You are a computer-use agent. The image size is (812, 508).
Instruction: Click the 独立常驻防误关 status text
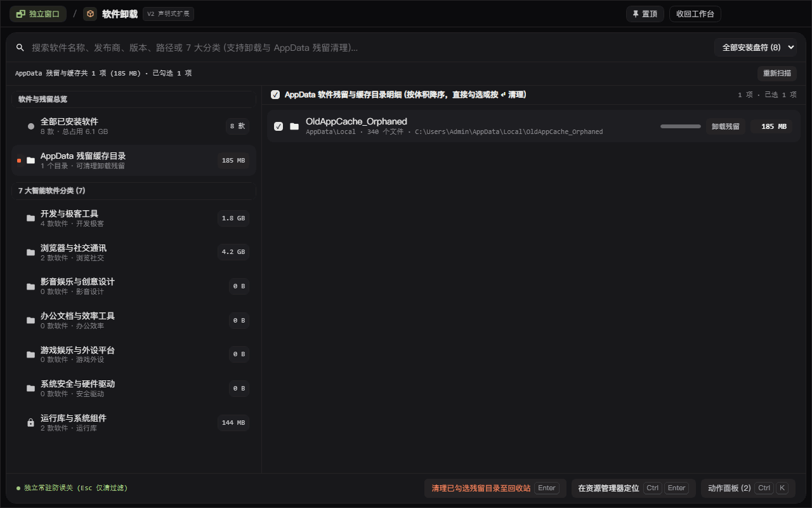(x=75, y=488)
